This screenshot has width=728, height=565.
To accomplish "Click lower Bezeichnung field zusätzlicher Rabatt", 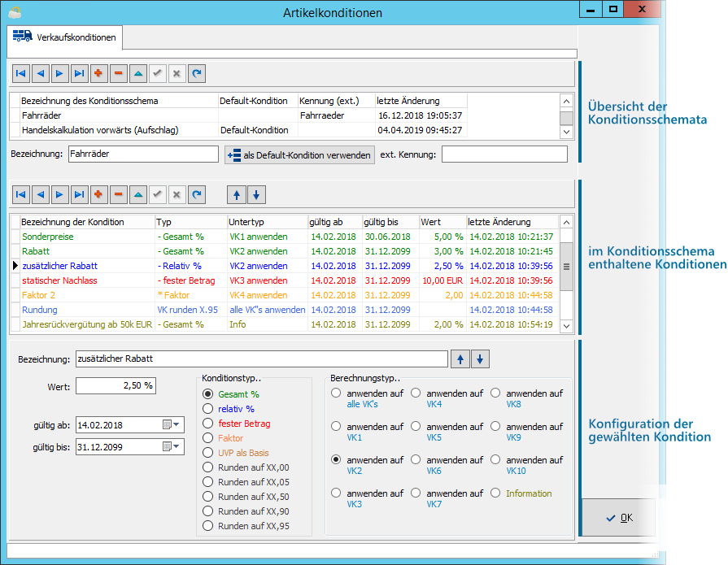I will [262, 359].
